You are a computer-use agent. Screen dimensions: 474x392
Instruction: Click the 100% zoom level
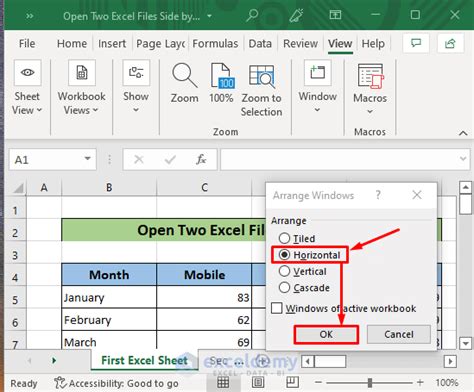click(447, 383)
